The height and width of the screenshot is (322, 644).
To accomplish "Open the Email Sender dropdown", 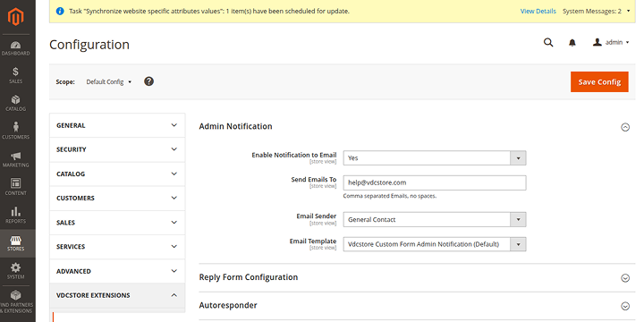I will click(x=435, y=219).
